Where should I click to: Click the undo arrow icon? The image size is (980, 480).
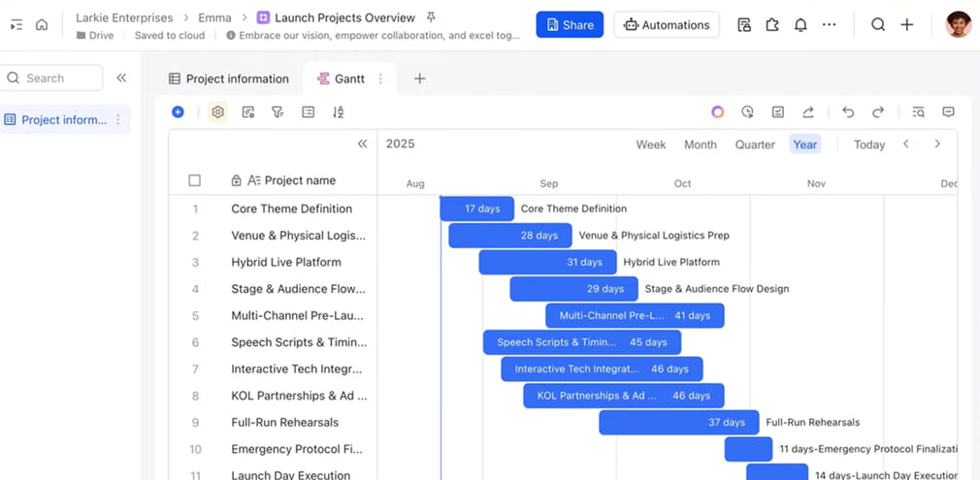click(848, 112)
